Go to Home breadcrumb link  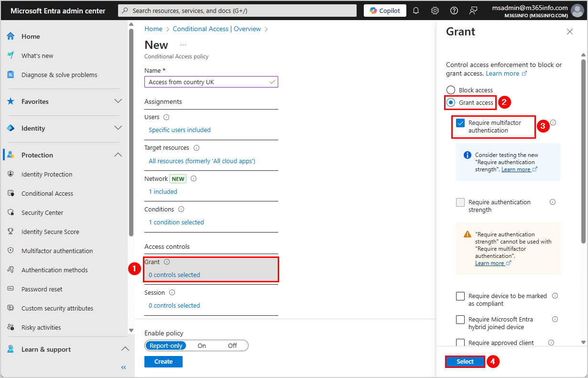coord(153,29)
